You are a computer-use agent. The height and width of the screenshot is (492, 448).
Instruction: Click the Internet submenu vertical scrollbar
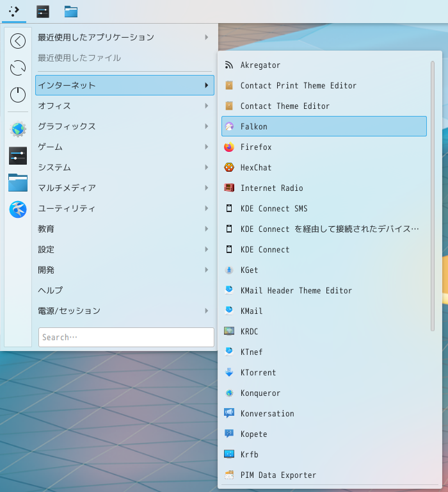click(x=433, y=196)
